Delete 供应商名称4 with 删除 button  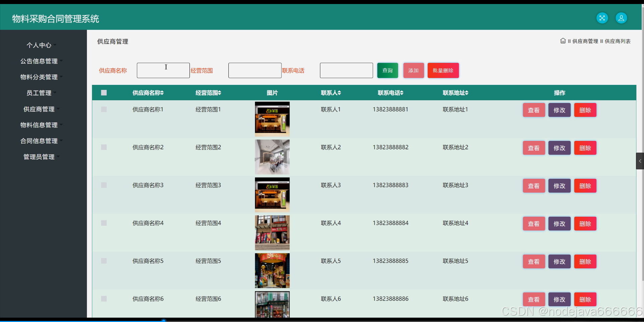585,224
